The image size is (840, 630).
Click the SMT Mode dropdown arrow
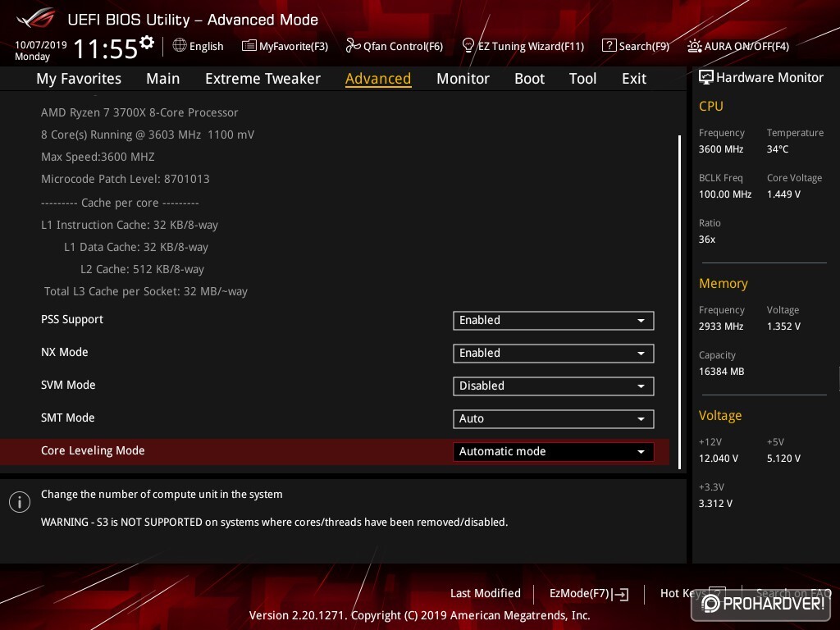[641, 419]
